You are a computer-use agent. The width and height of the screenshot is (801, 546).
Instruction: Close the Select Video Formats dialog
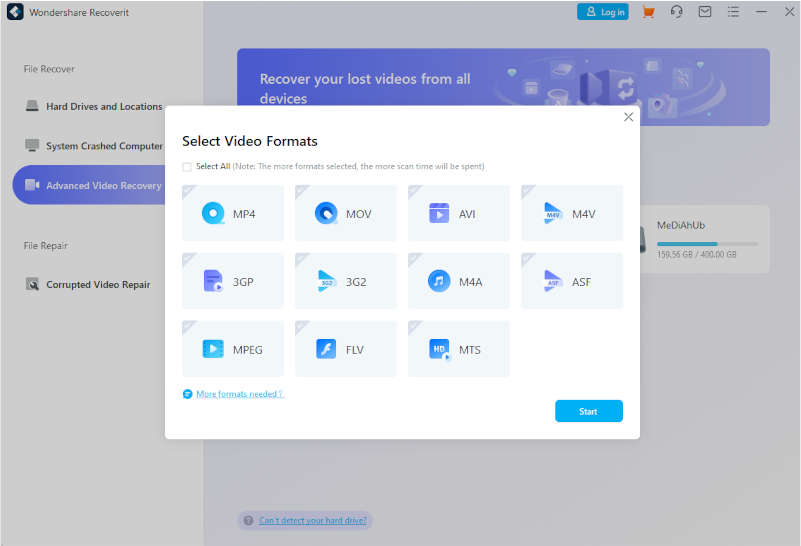628,117
